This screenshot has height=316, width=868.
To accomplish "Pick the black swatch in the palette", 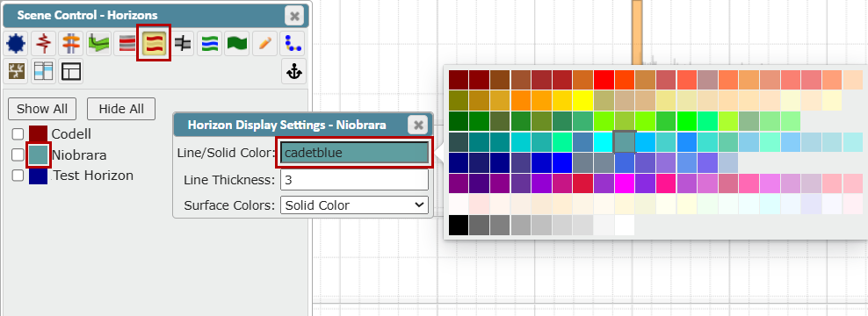I will [459, 226].
